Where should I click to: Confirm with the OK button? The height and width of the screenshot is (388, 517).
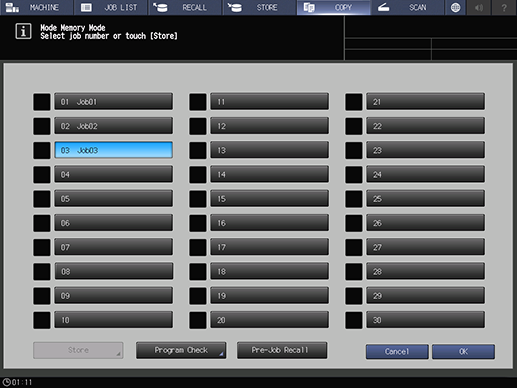463,351
